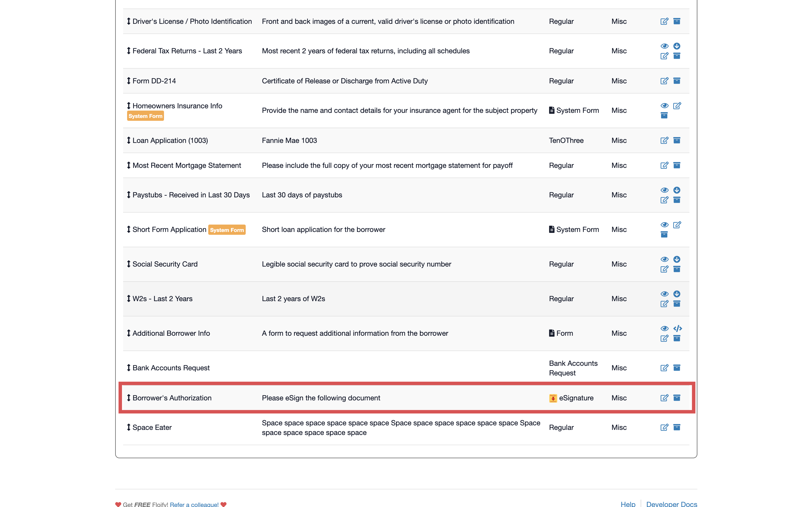
Task: Edit the Loan Application (1003) entry
Action: pyautogui.click(x=664, y=140)
